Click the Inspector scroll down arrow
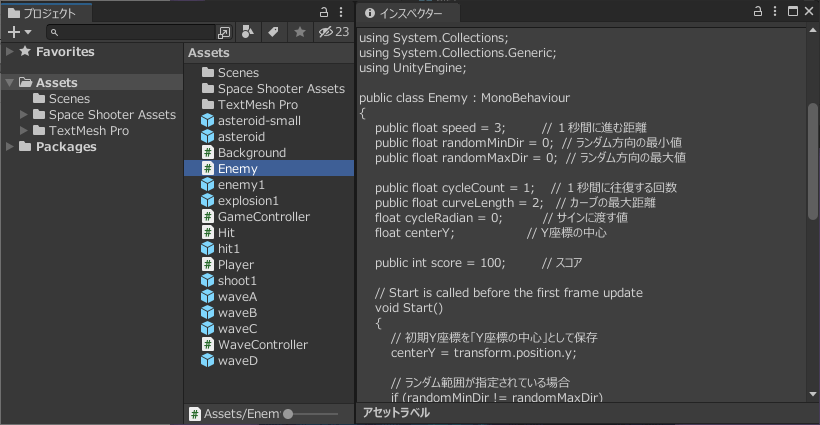Screen dimensions: 820x425 (x=812, y=395)
